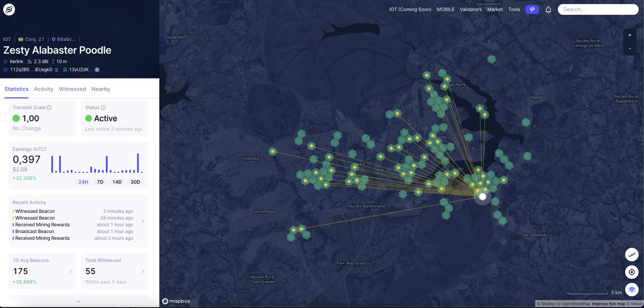Click the Brazil flag icon
This screenshot has width=644, height=308.
21,39
